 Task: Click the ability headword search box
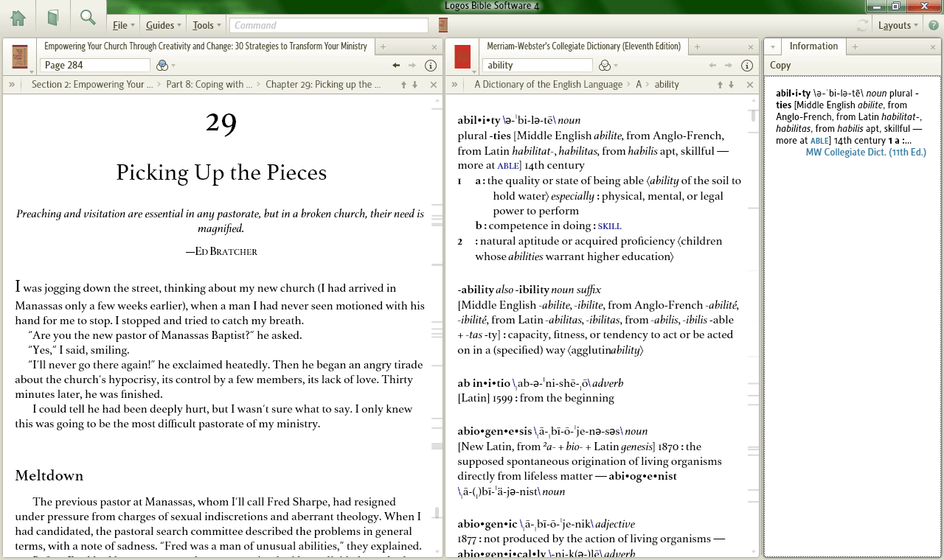538,65
